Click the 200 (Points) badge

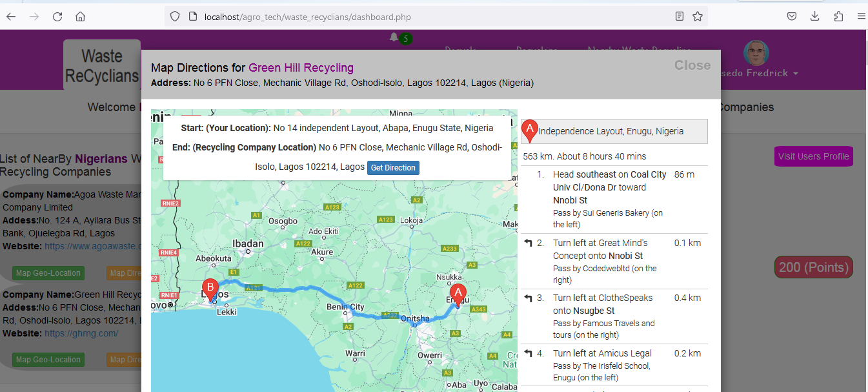tap(814, 267)
